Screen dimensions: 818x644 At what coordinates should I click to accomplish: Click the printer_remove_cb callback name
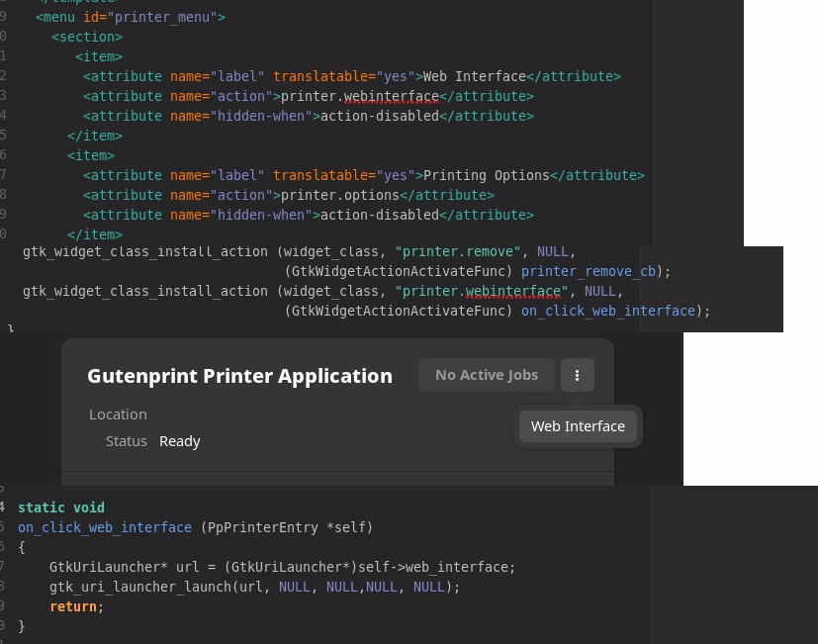pos(589,272)
